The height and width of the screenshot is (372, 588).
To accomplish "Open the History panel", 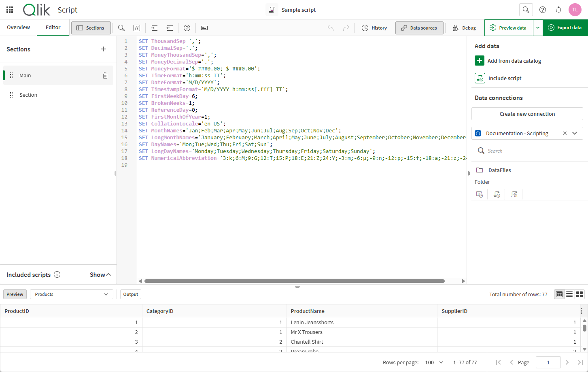I will 374,28.
